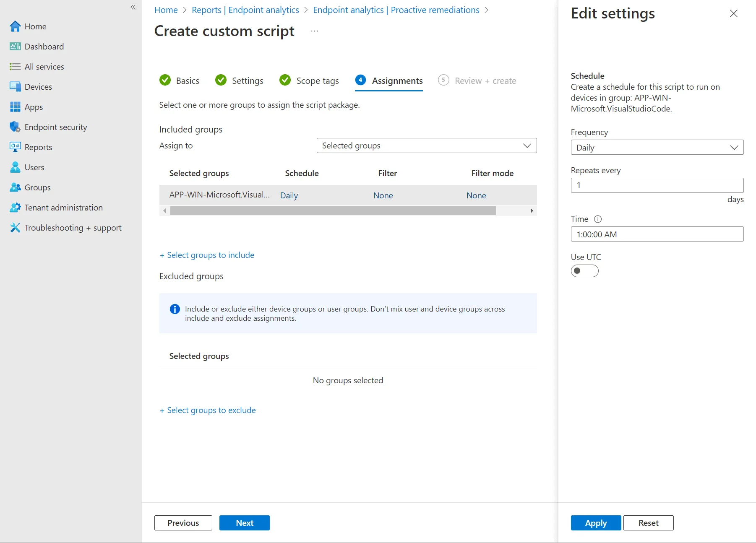Viewport: 756px width, 543px height.
Task: Click the Filter mode column header
Action: pyautogui.click(x=492, y=173)
